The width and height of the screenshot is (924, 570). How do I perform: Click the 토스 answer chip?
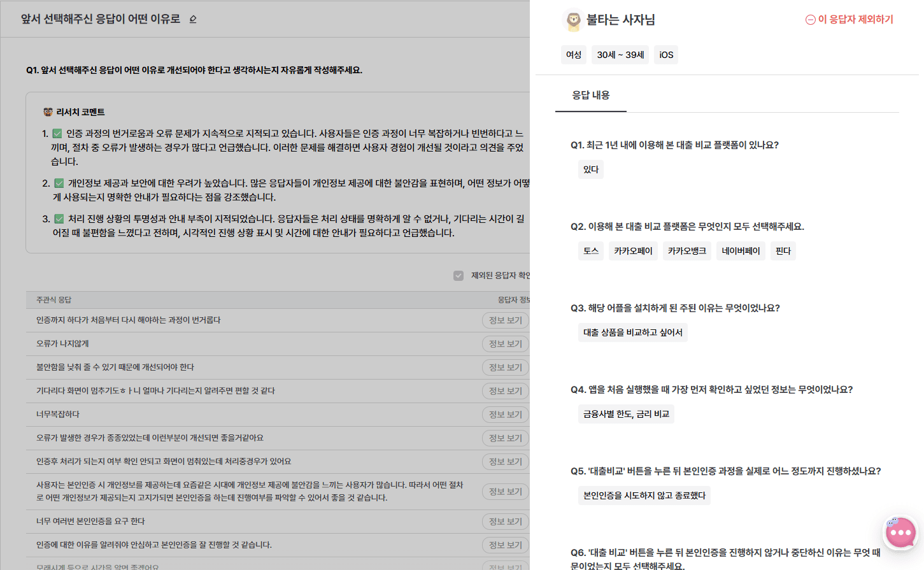point(591,251)
